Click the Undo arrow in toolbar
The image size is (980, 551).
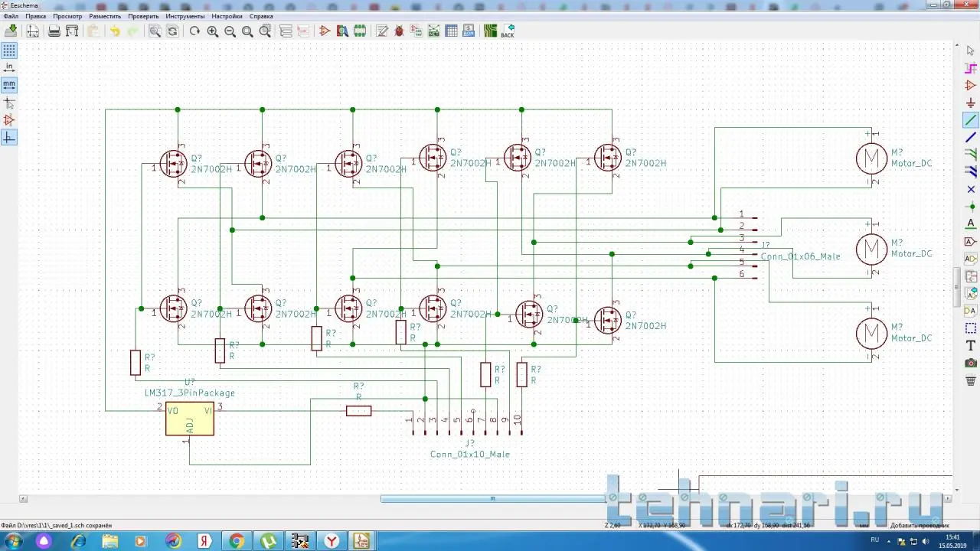click(x=115, y=31)
